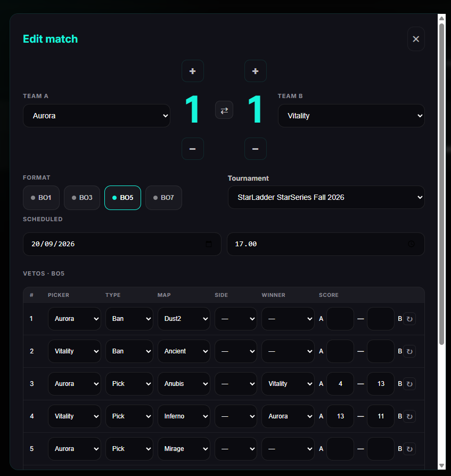Open row 3 picker Aurora dropdown
Screen dimensions: 451x476
pos(75,384)
